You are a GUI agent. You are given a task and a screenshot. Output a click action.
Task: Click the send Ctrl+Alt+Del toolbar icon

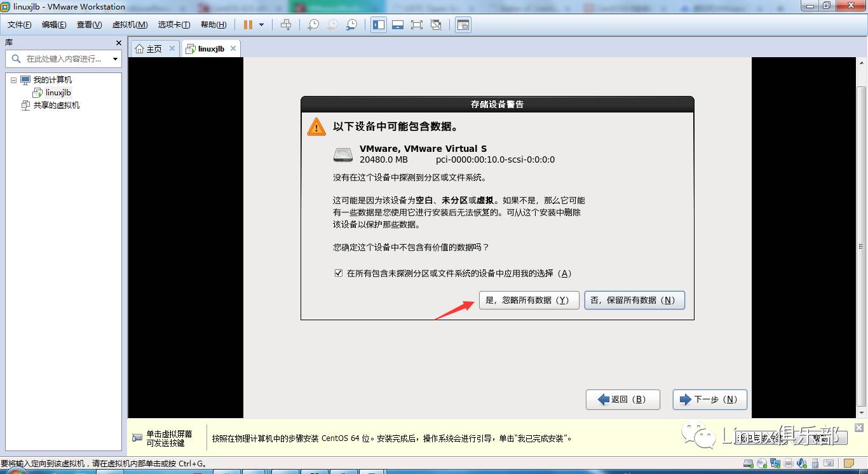pyautogui.click(x=286, y=25)
